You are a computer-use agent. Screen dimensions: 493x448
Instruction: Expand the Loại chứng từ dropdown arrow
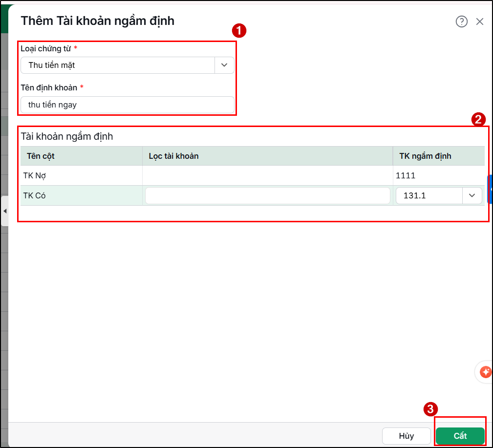pos(224,65)
